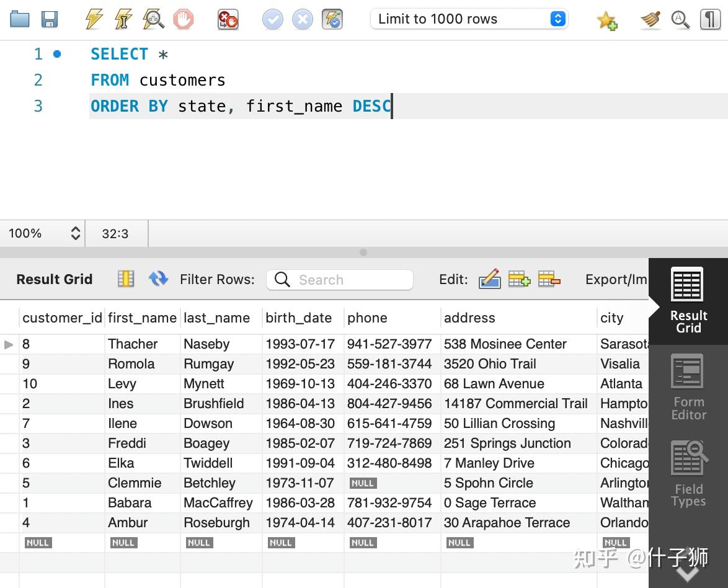Image resolution: width=728 pixels, height=588 pixels.
Task: Toggle auto-commit mode
Action: 332,19
